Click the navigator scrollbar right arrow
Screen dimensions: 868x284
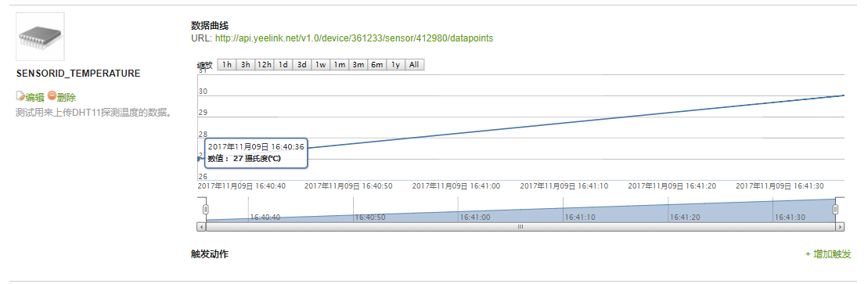(x=841, y=227)
